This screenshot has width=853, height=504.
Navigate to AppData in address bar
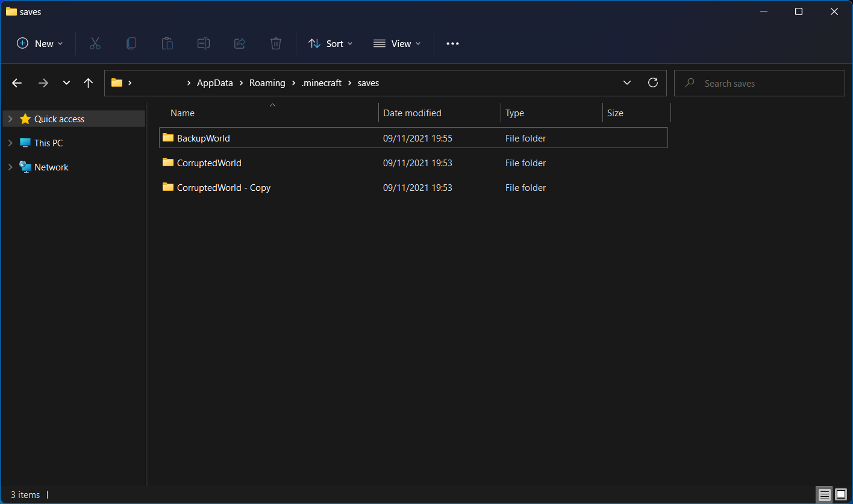214,83
